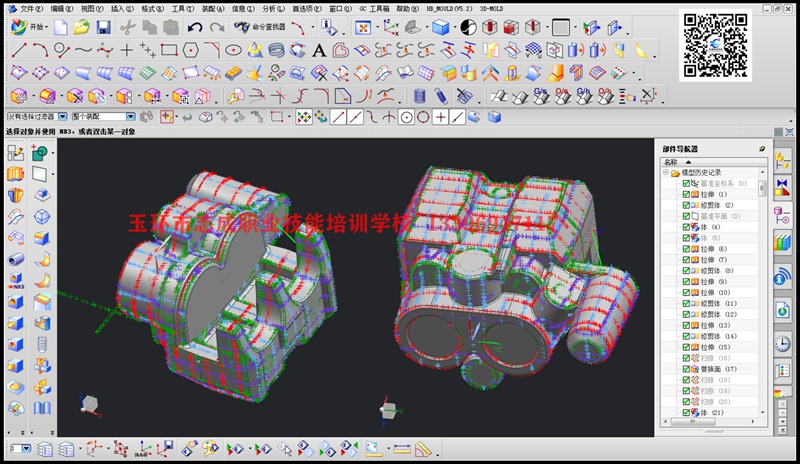The image size is (800, 464).
Task: Open the 视图(V) menu
Action: coord(92,9)
